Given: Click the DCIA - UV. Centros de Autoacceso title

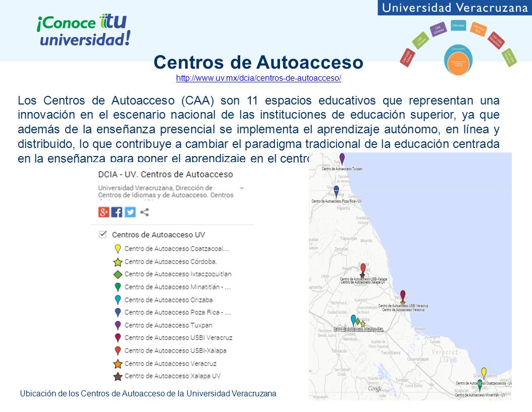Looking at the screenshot, I should pyautogui.click(x=166, y=174).
